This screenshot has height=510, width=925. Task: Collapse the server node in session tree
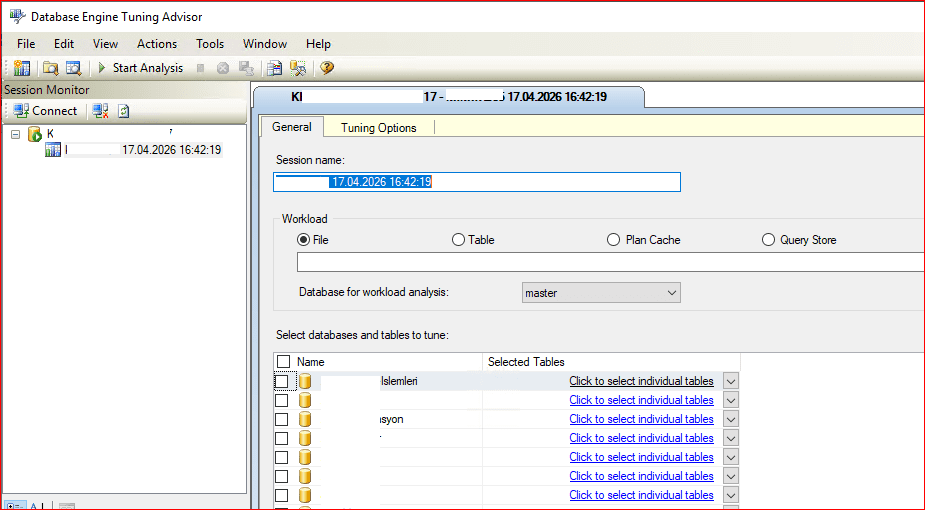[x=16, y=134]
